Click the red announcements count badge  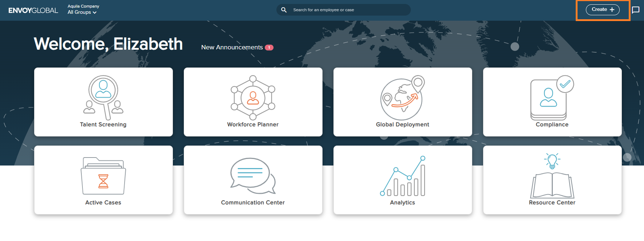[269, 48]
